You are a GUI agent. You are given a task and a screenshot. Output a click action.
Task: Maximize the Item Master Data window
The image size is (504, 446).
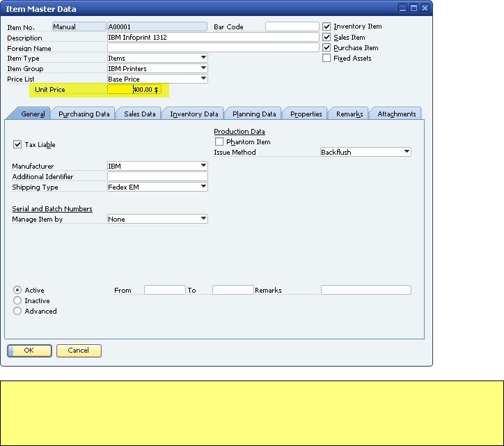click(x=414, y=8)
